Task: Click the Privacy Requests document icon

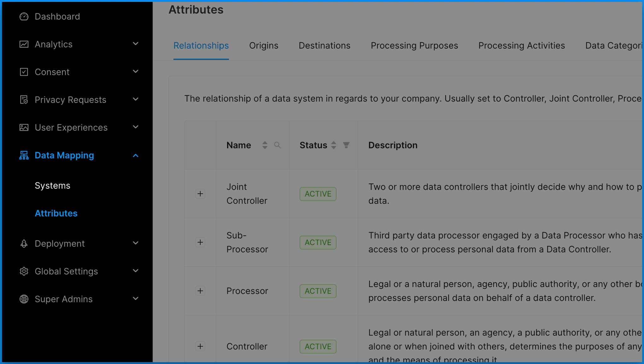Action: [24, 100]
